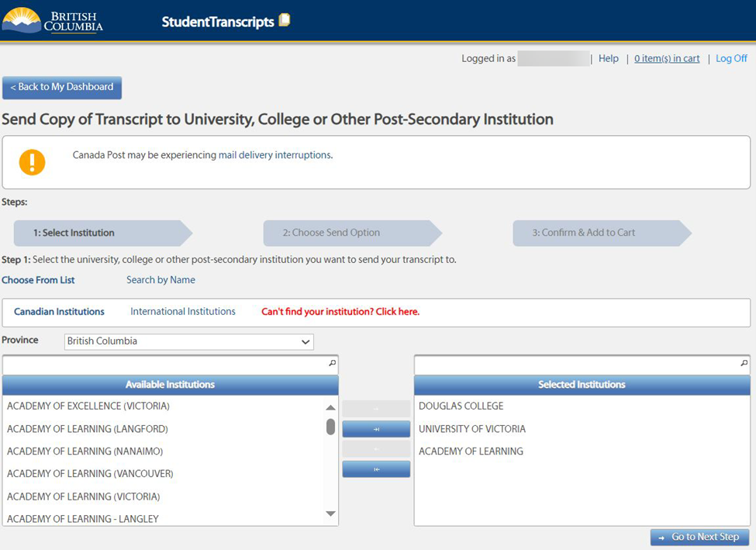Screen dimensions: 756x550
Task: Click the search magnifier above Selected Institutions
Action: click(744, 363)
